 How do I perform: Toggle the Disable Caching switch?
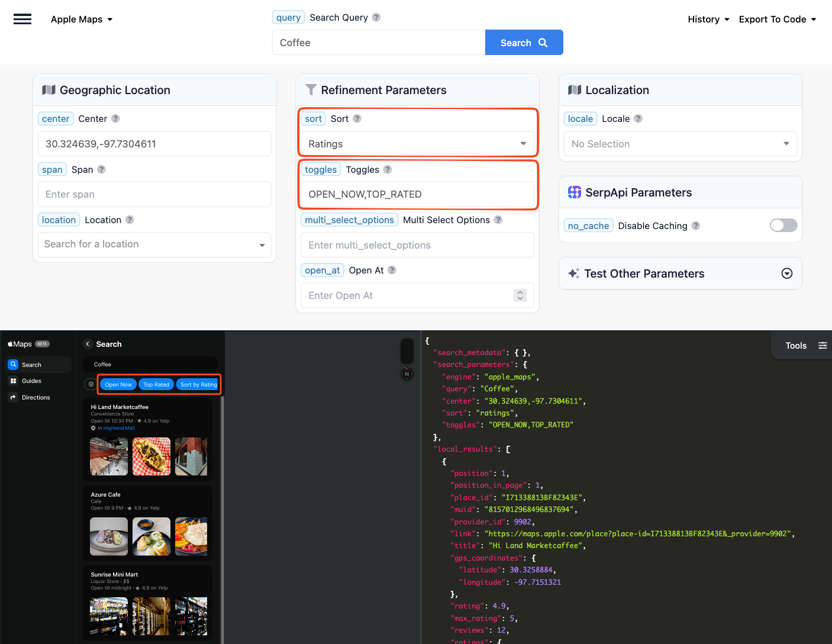783,226
